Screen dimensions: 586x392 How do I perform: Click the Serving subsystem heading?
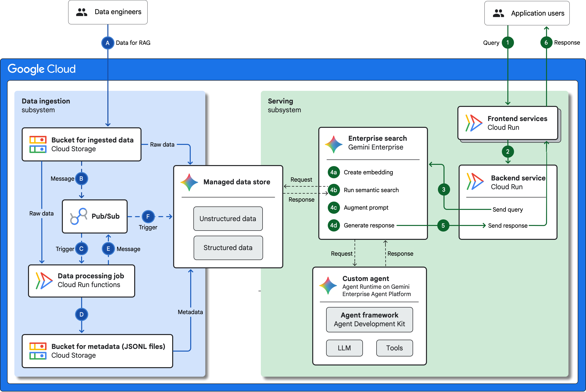(x=284, y=105)
